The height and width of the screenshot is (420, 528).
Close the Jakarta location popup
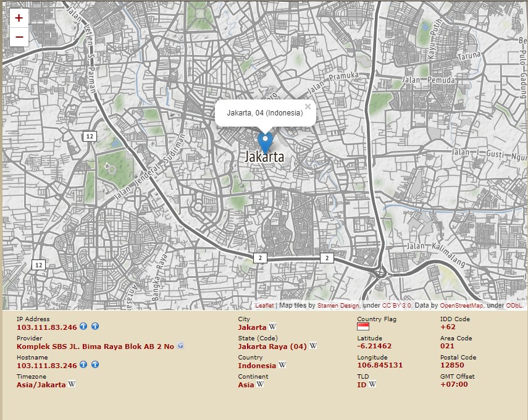(x=308, y=107)
